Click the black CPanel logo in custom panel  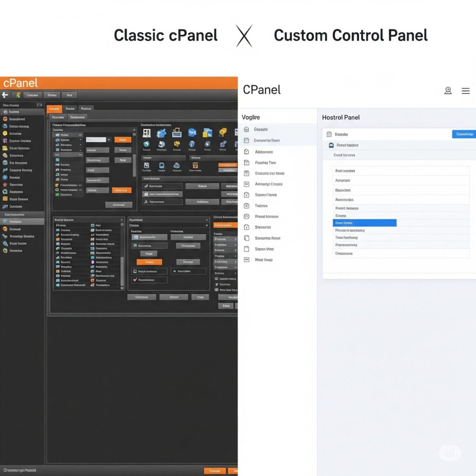click(262, 90)
